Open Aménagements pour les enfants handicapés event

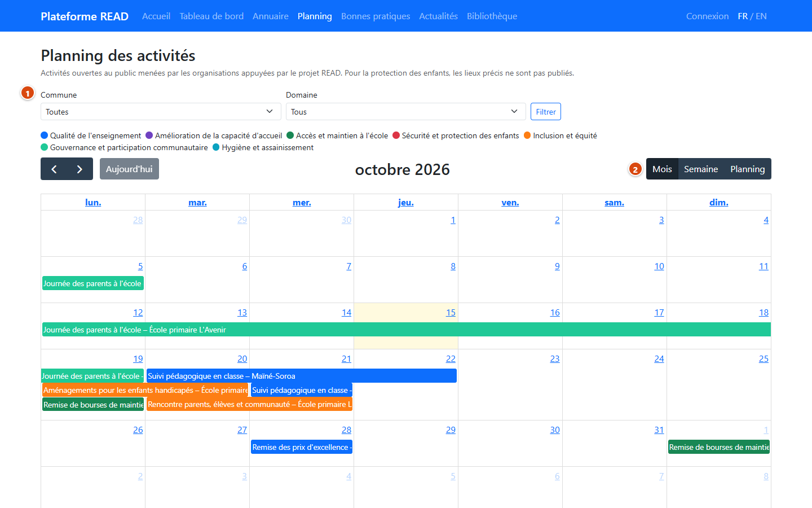tap(145, 390)
